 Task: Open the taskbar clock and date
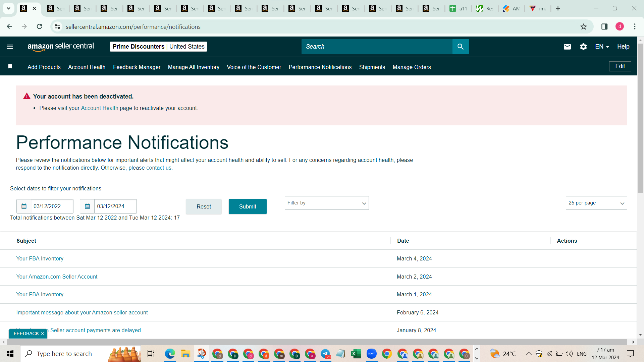click(x=605, y=354)
